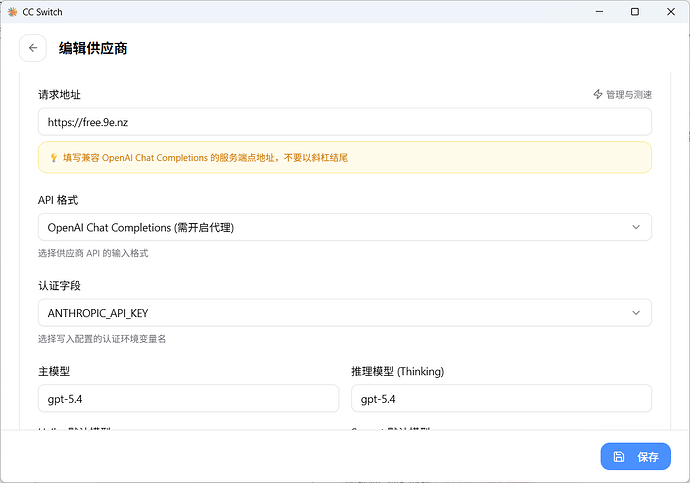Open the API 格式 dropdown
This screenshot has width=690, height=483.
point(345,227)
